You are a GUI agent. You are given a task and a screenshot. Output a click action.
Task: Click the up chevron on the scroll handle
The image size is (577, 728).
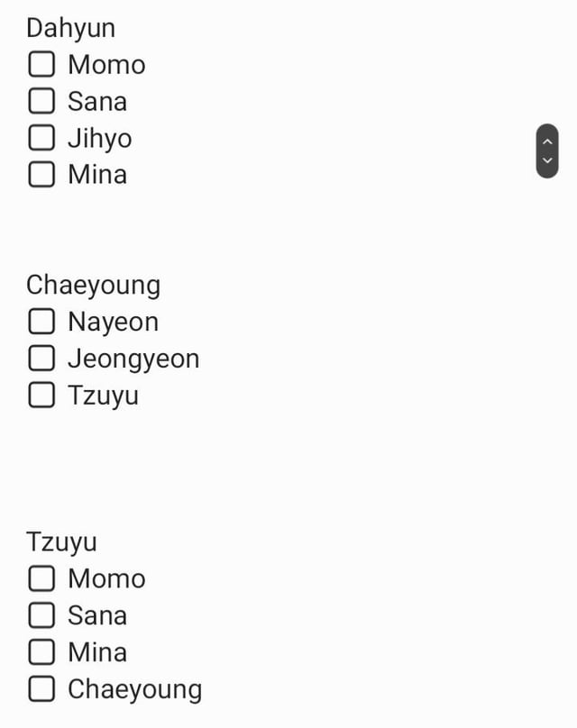tap(547, 141)
